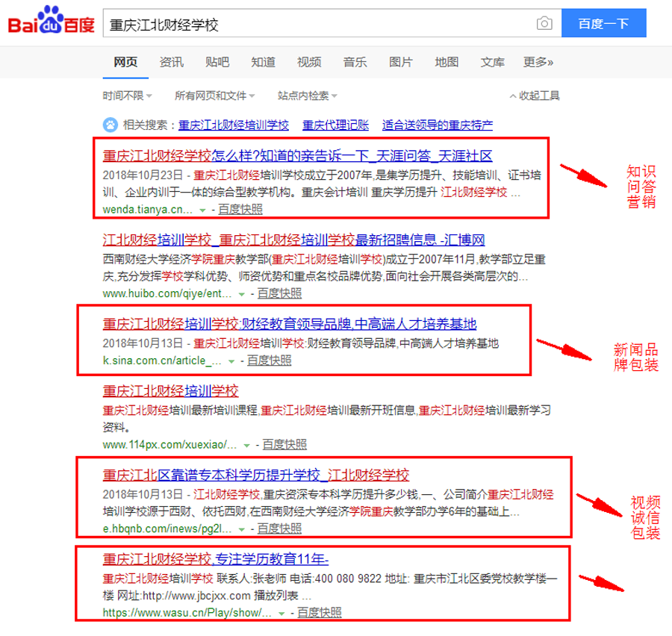Viewport: 672px width, 636px height.
Task: Expand dropdown arrow next to www.huibo.com URL
Action: (x=241, y=294)
